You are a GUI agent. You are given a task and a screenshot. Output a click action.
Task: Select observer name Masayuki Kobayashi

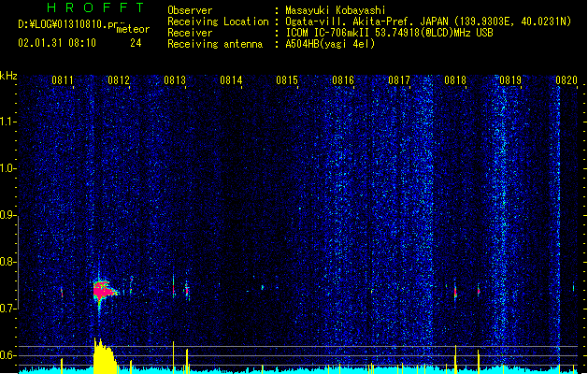pyautogui.click(x=336, y=10)
